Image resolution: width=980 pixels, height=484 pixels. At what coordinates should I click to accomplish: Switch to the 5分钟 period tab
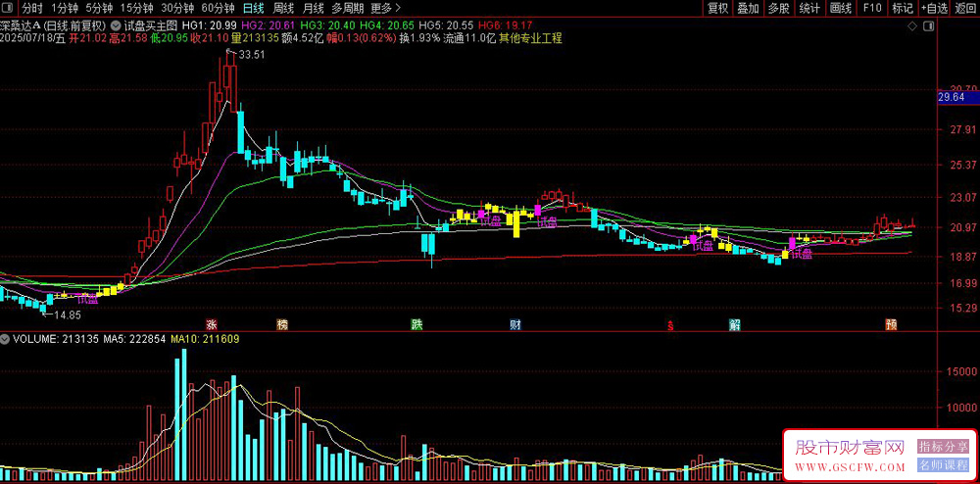99,8
